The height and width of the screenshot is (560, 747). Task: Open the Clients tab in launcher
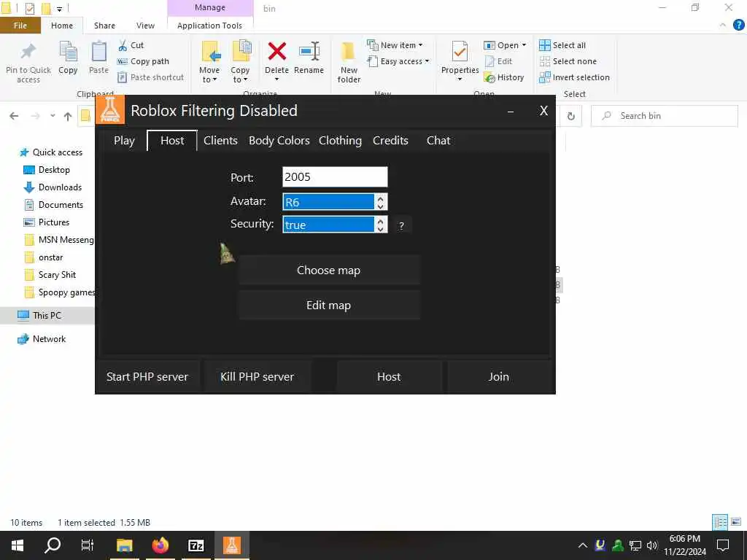(220, 141)
